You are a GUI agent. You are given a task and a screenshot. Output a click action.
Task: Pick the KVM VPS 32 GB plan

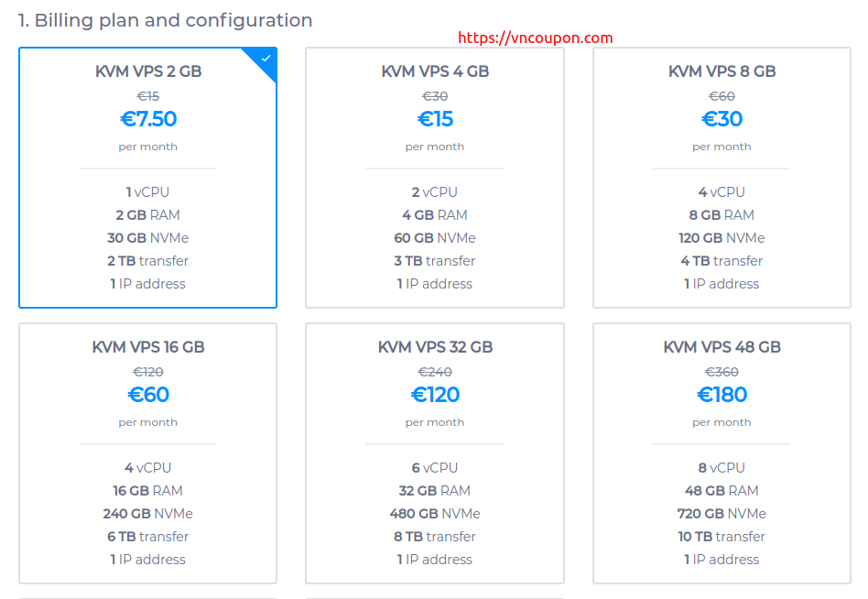tap(435, 453)
